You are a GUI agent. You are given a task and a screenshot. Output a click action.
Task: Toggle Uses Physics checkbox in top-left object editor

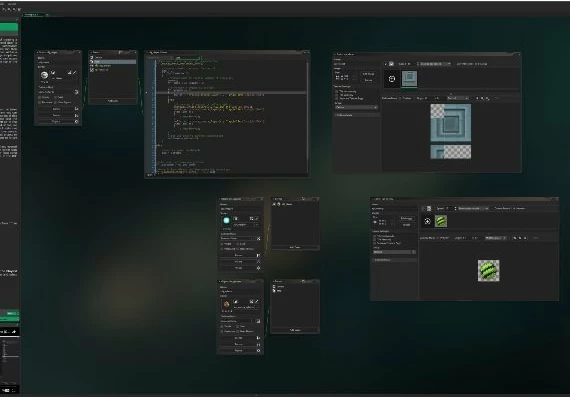(x=55, y=102)
